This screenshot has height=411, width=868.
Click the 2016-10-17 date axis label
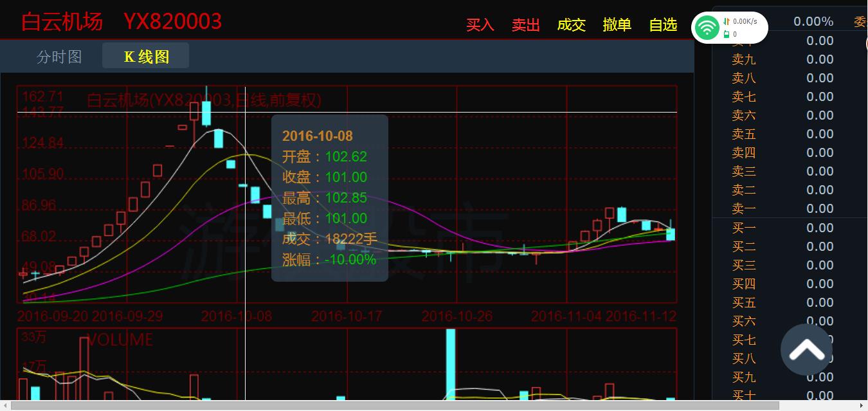(347, 316)
